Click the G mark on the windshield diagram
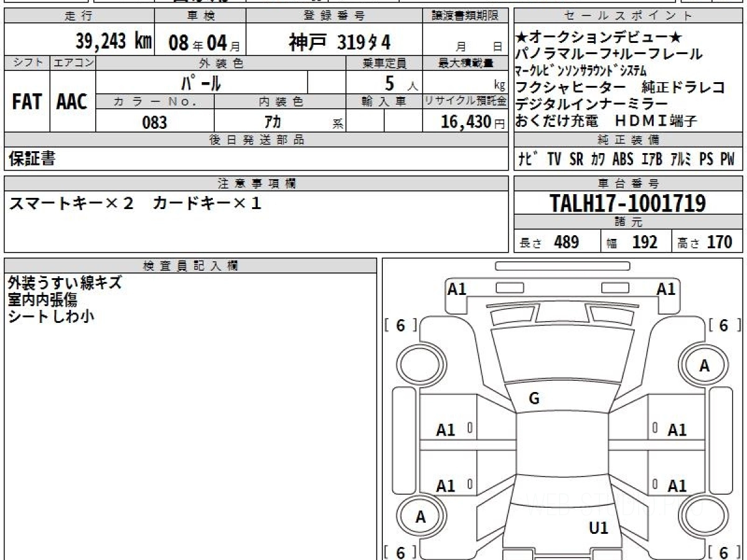 pyautogui.click(x=533, y=399)
